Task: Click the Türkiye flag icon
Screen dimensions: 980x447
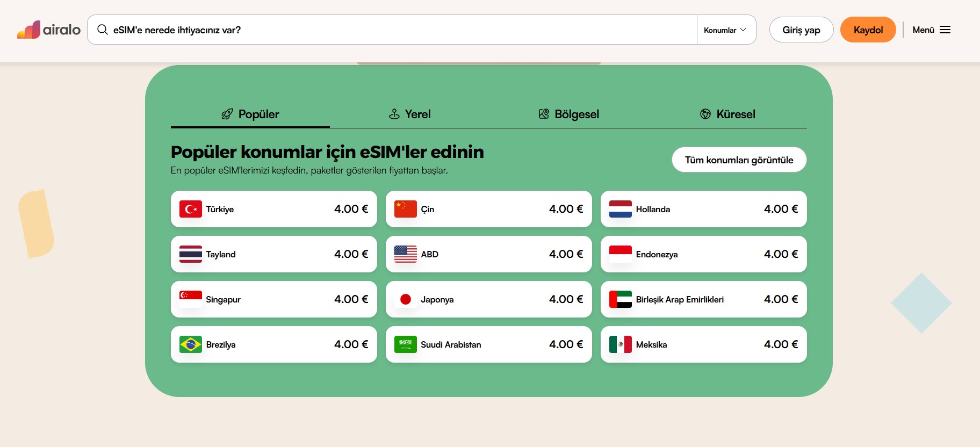Action: 190,209
